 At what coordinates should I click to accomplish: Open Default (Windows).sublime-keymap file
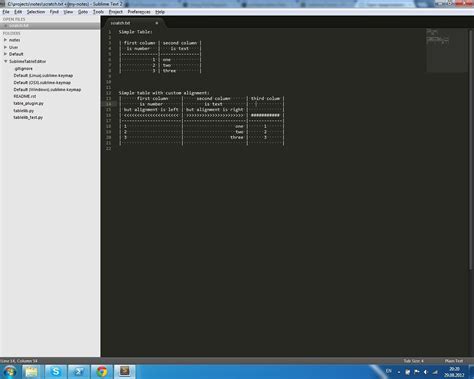[x=47, y=89]
